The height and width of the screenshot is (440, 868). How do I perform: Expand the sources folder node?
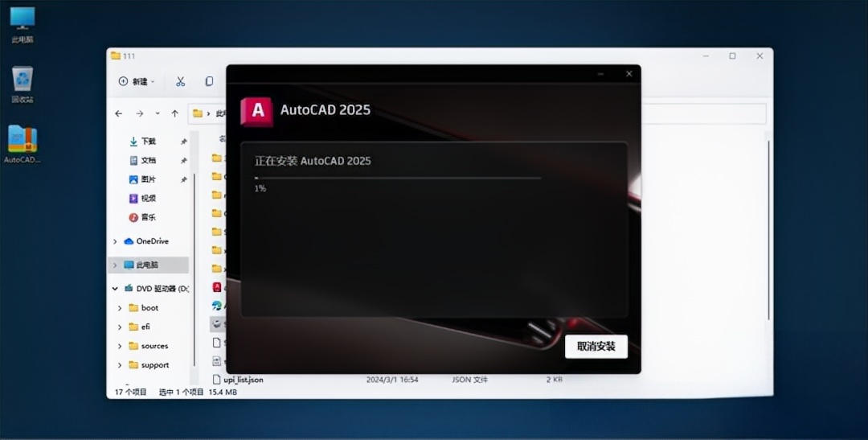tap(120, 347)
